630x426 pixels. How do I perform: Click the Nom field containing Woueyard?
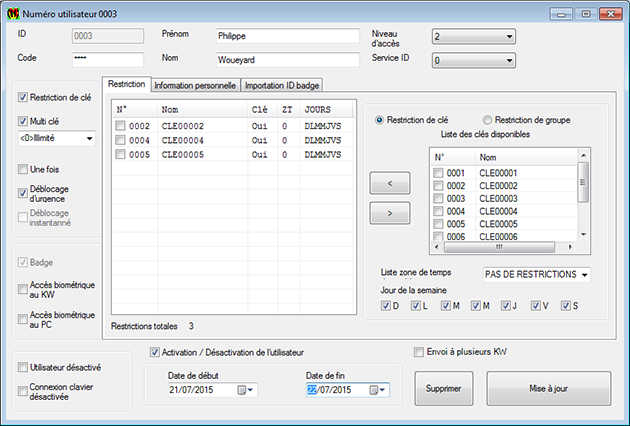[x=288, y=60]
